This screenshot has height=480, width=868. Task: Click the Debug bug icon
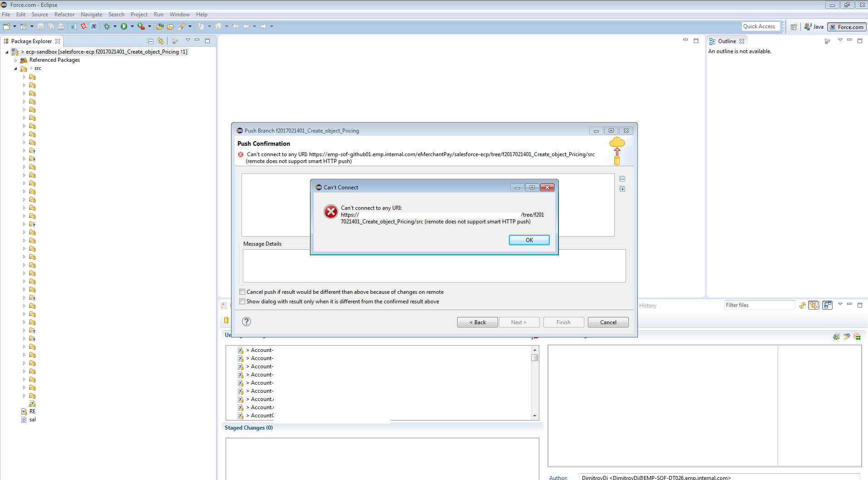pos(107,26)
